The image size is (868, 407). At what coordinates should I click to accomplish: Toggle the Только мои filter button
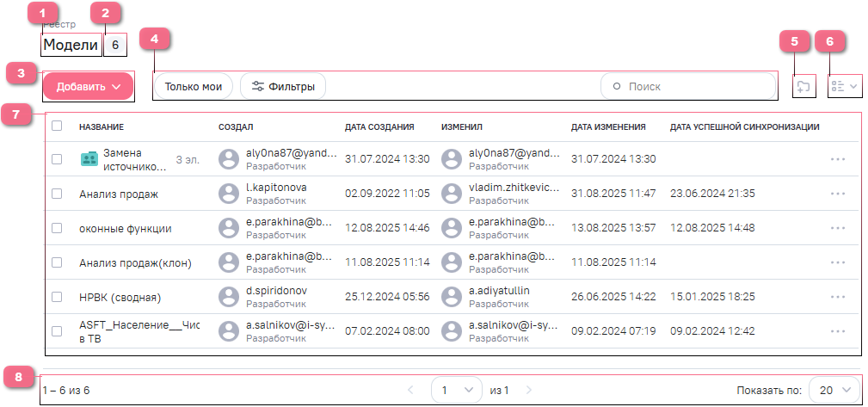[x=194, y=86]
